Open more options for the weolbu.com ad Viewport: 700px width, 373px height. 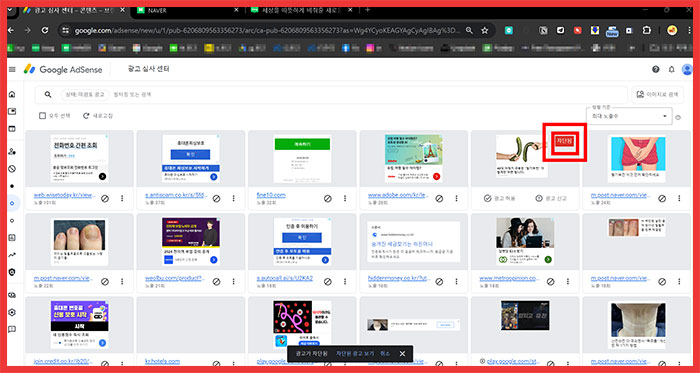(233, 282)
